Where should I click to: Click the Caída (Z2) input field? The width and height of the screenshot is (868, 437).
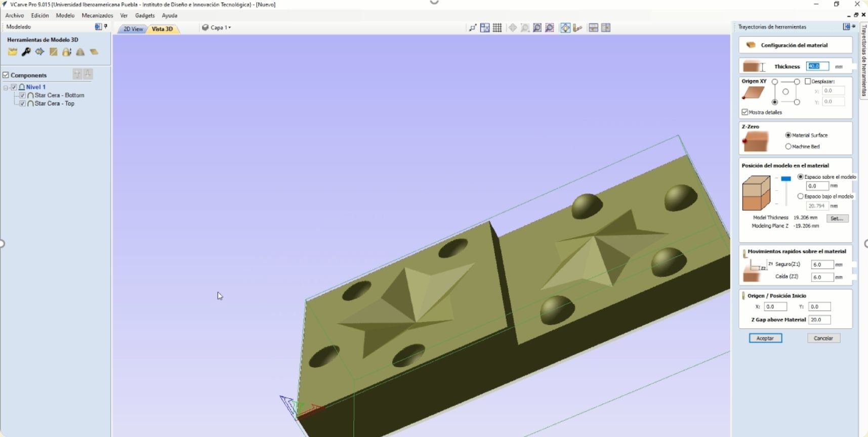click(822, 277)
